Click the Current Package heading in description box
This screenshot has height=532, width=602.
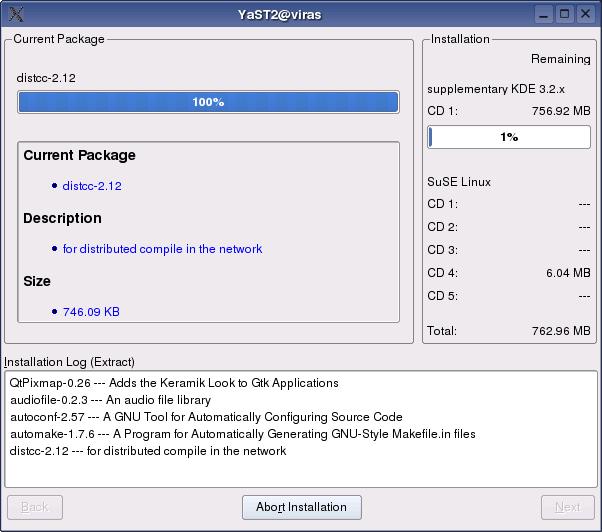click(79, 155)
